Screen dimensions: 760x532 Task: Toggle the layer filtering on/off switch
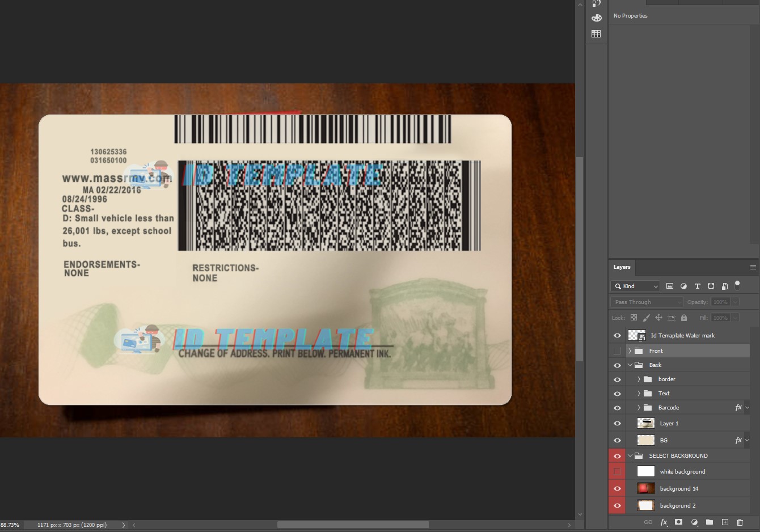coord(737,285)
